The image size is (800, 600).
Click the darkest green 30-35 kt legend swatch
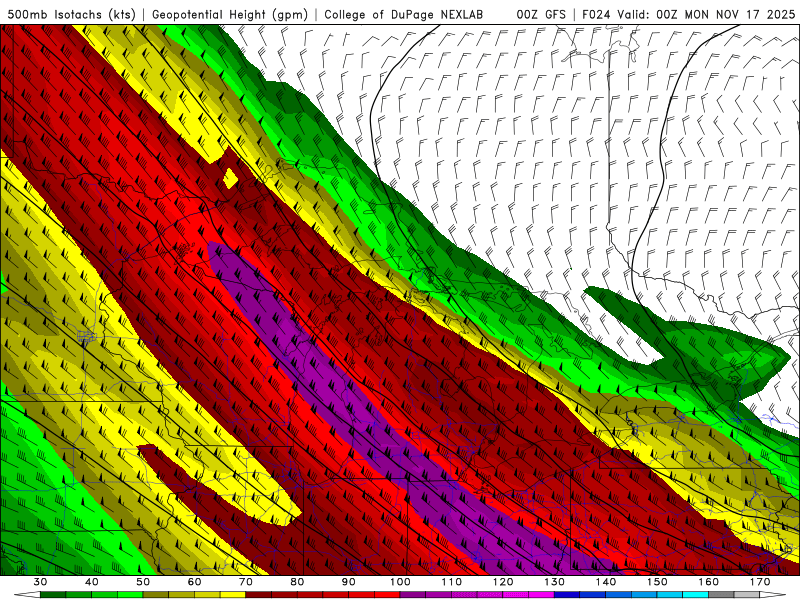53,595
